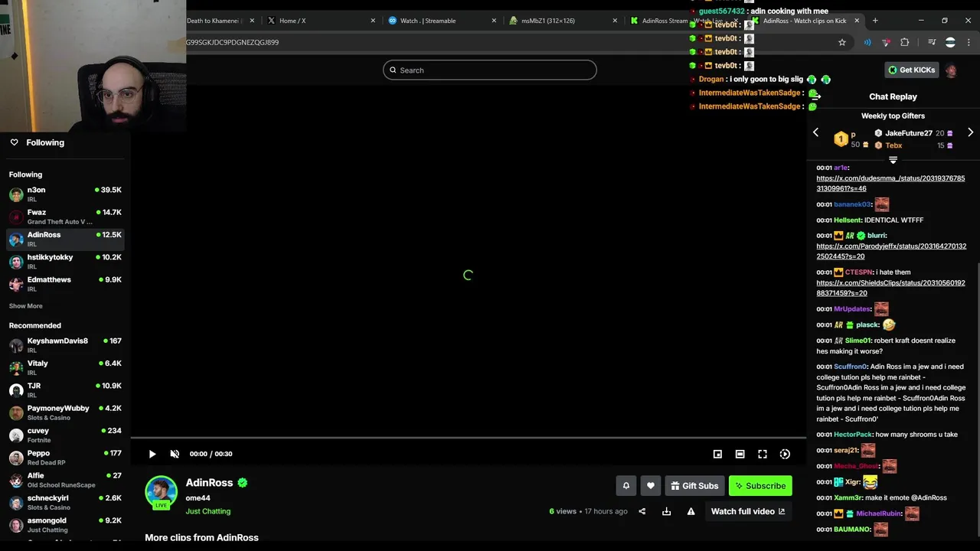Click the AdinRoss verified badge

pyautogui.click(x=243, y=483)
